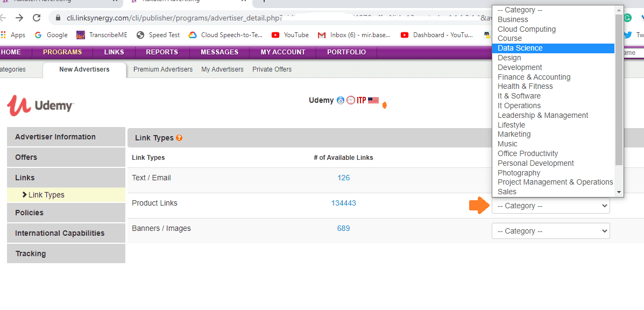644x310 pixels.
Task: Open the PROGRAMS menu
Action: tap(62, 52)
